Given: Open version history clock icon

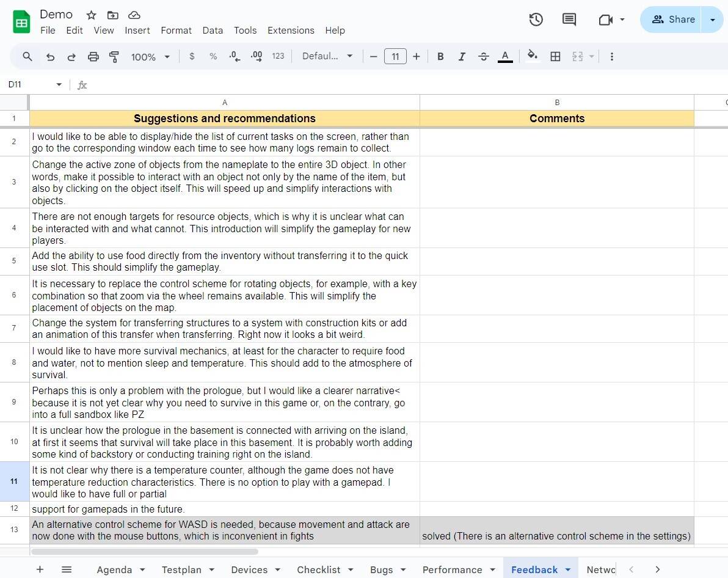Looking at the screenshot, I should (536, 20).
